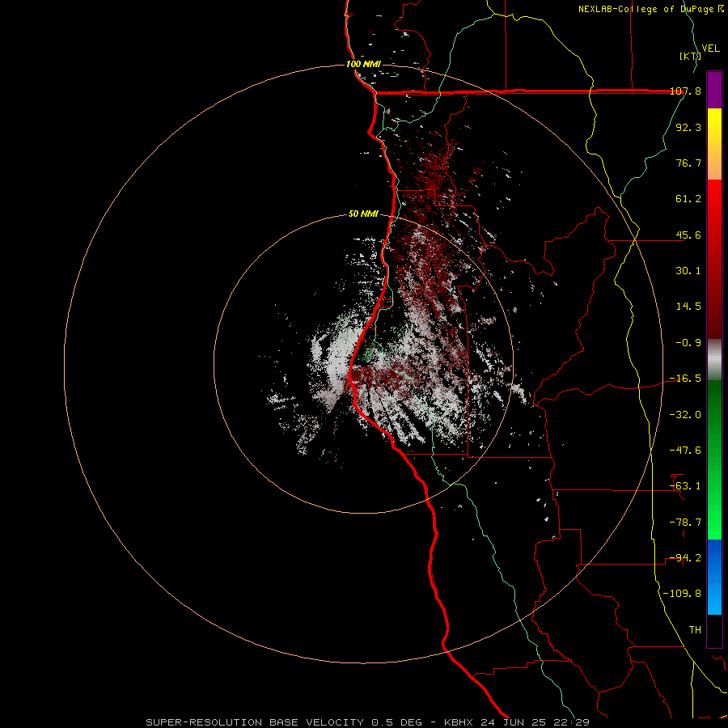Click SUPER-RESOLUTION BASE VELOCITY caption text
This screenshot has width=728, height=728.
(256, 722)
